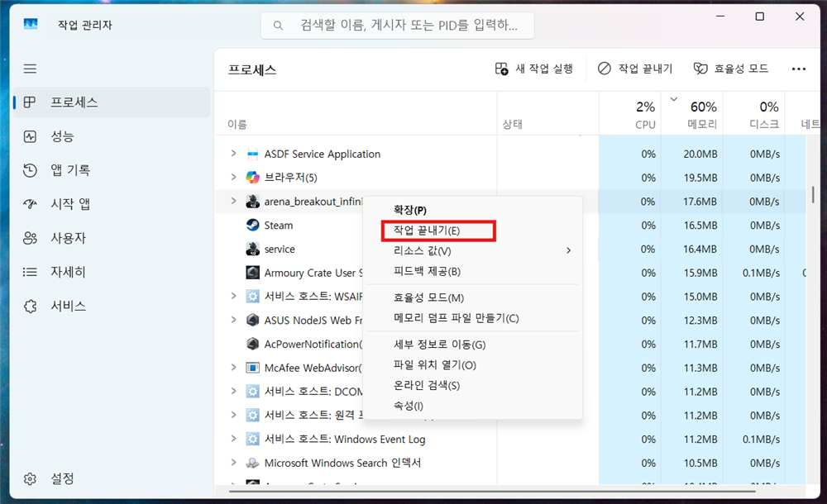
Task: Click the McAfee WebAdvisor icon
Action: [252, 368]
